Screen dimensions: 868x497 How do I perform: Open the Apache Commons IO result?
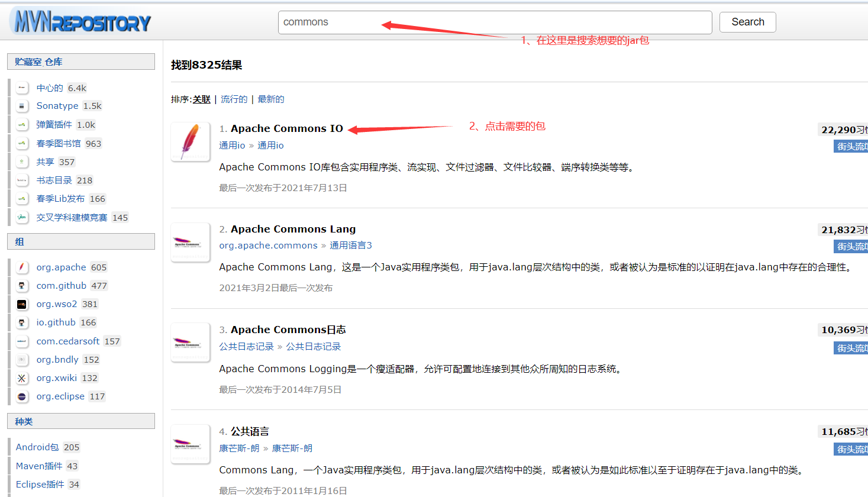point(287,128)
